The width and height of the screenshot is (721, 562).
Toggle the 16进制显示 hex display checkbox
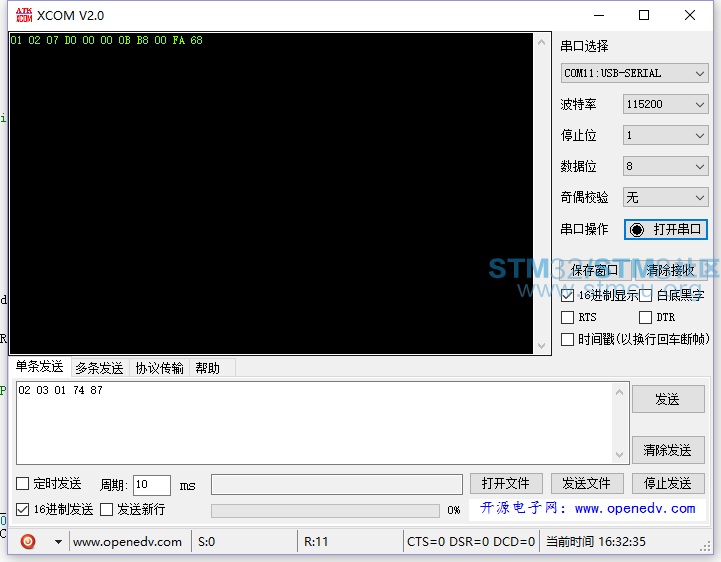pyautogui.click(x=567, y=295)
